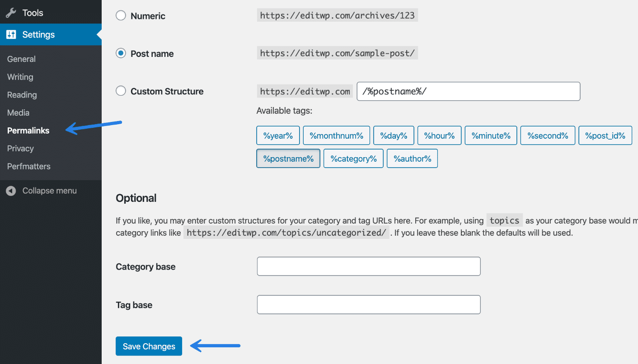Insert the %year% permalink tag
The image size is (638, 364).
pos(278,135)
